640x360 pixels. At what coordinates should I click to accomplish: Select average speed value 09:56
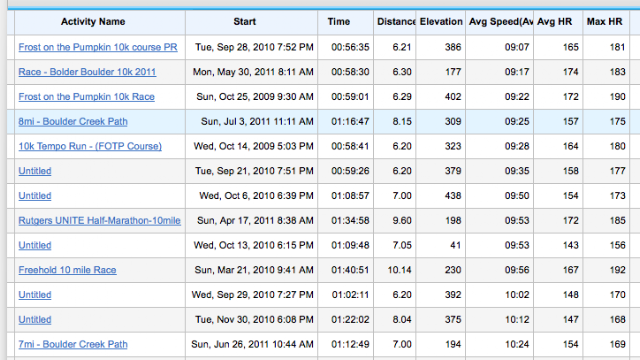point(517,270)
